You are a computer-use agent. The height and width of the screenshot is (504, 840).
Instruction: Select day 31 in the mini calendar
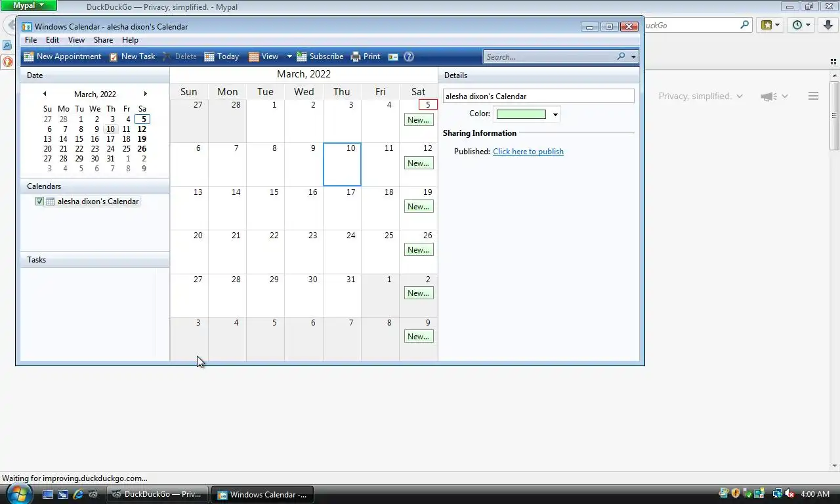pyautogui.click(x=110, y=159)
